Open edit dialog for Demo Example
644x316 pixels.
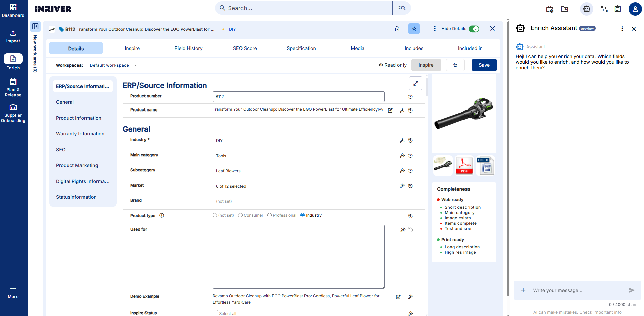398,297
